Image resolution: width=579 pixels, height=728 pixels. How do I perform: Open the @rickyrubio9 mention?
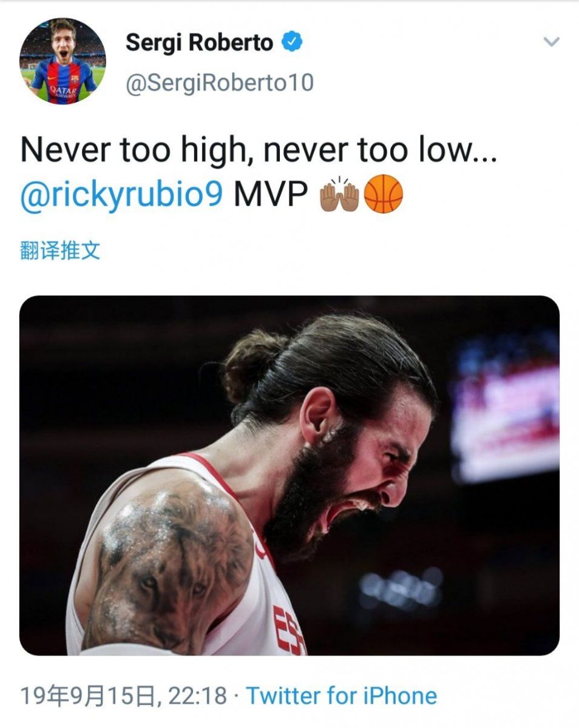click(x=122, y=195)
